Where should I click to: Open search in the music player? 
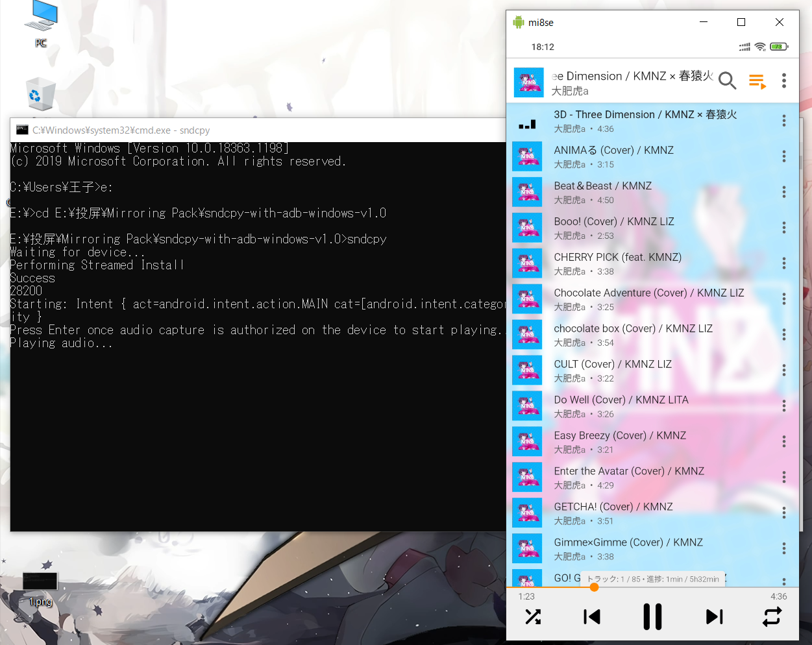point(727,80)
